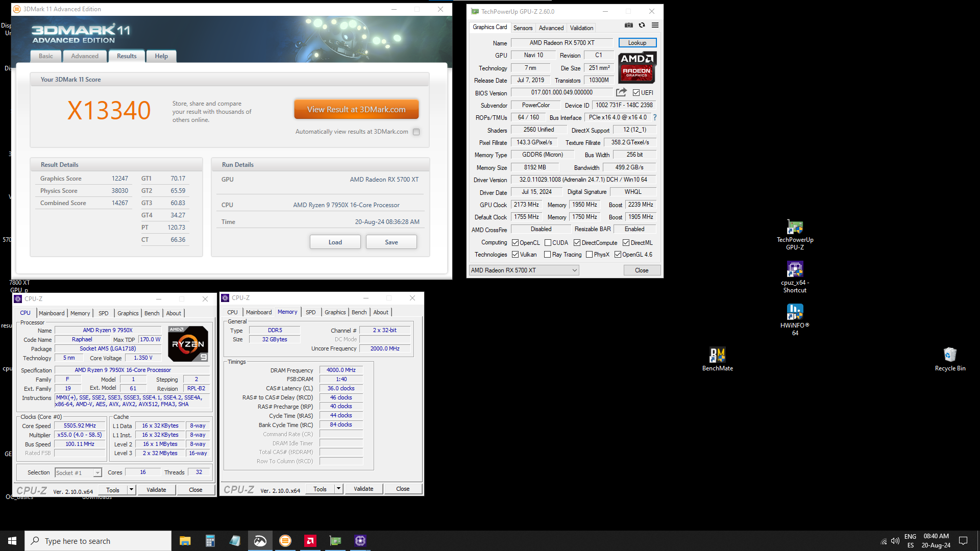Image resolution: width=980 pixels, height=551 pixels.
Task: Refresh GPU-Z sensor data icon
Action: (642, 25)
